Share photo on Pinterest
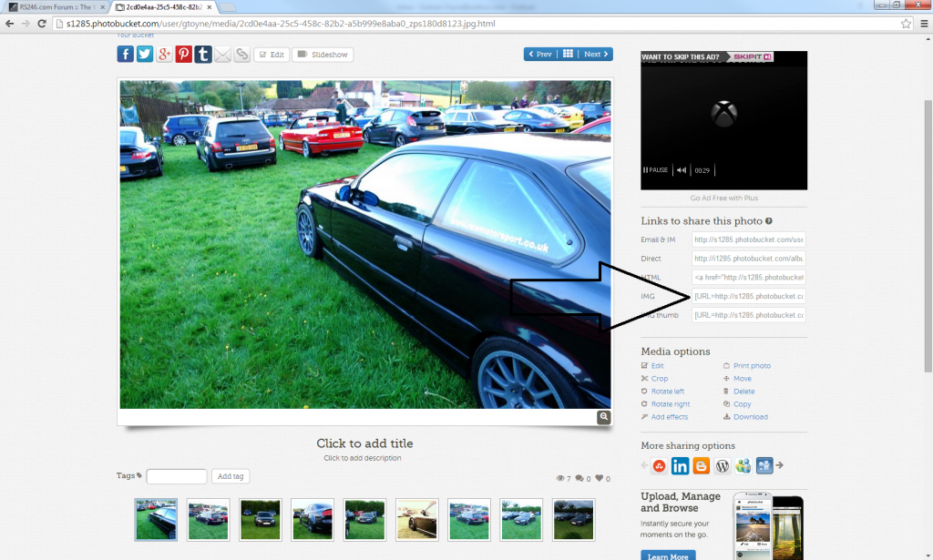The width and height of the screenshot is (933, 560). 183,54
